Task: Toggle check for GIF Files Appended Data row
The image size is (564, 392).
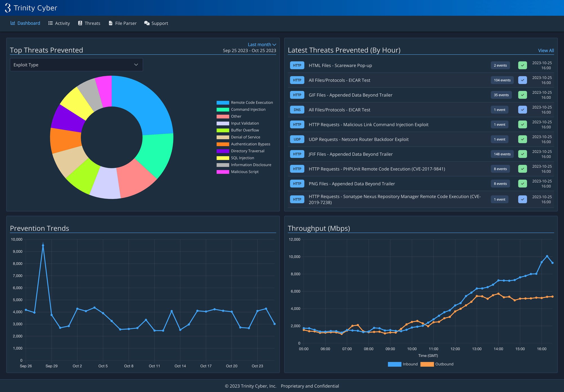Action: (523, 95)
